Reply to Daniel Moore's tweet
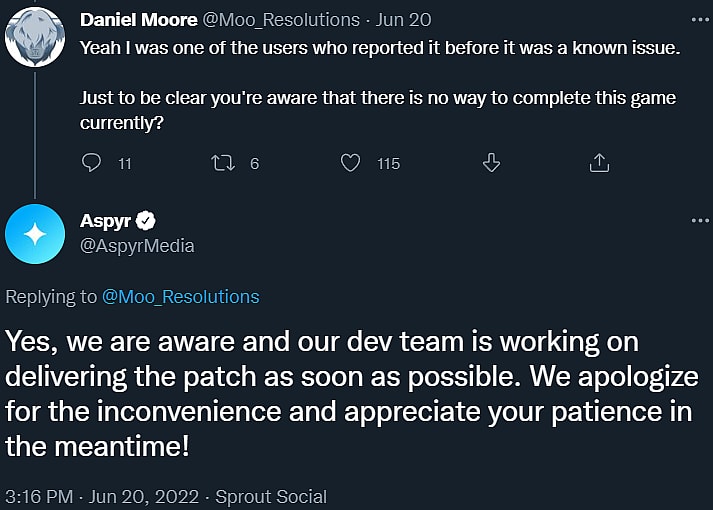The width and height of the screenshot is (713, 510). click(91, 163)
